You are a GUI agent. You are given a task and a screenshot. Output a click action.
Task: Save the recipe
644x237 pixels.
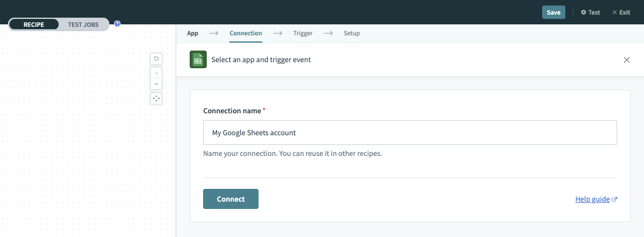pos(554,12)
